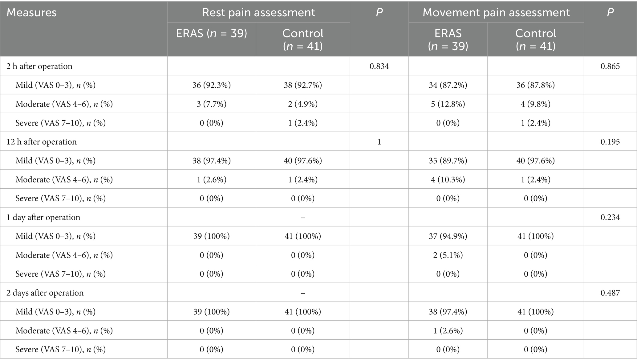The height and width of the screenshot is (364, 637).
Task: Select the Rest pain assessment header
Action: pyautogui.click(x=258, y=13)
